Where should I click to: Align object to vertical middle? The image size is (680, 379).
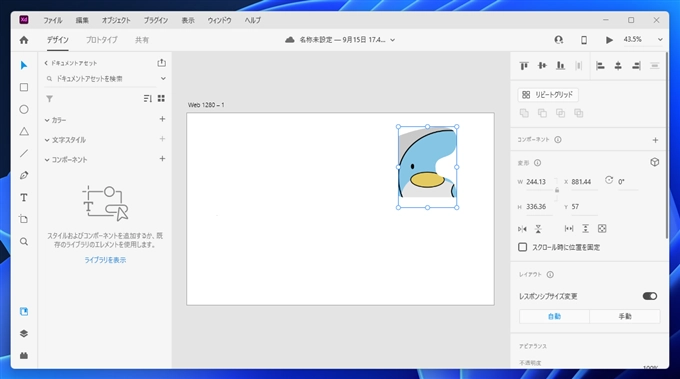pyautogui.click(x=542, y=66)
